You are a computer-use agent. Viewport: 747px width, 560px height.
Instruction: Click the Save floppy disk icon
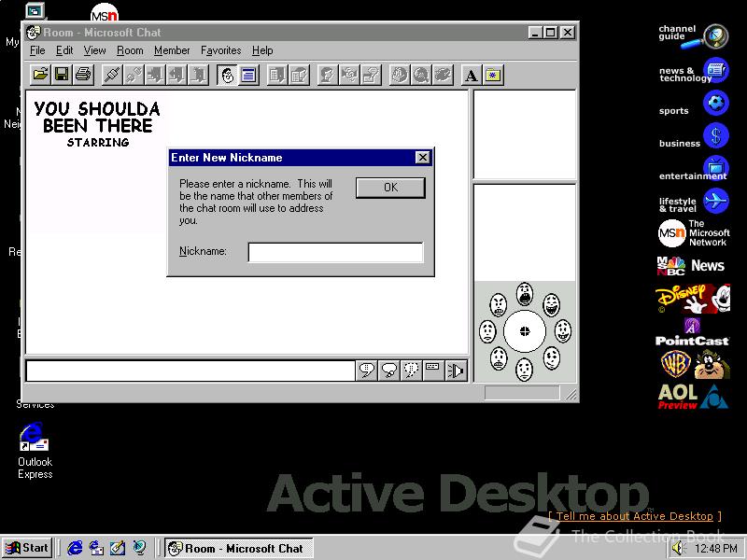(x=62, y=75)
